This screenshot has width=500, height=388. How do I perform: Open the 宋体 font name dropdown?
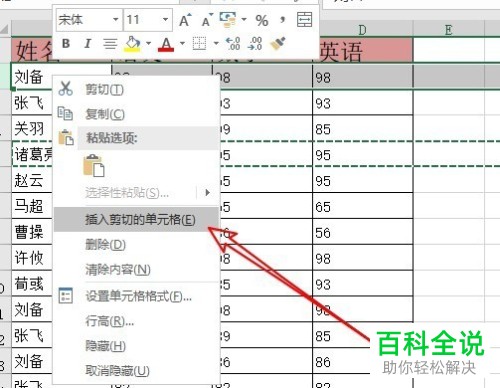coord(115,19)
